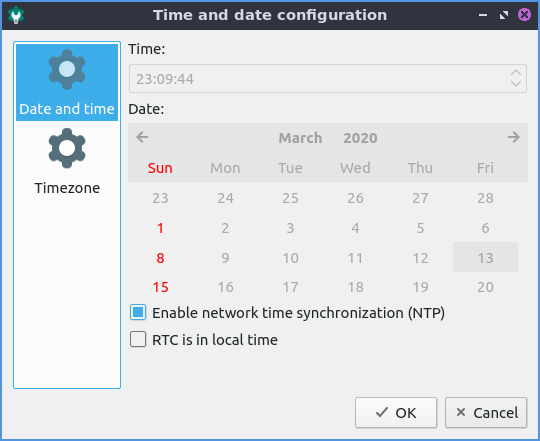
Task: Decrease time with the spinner down arrow
Action: pos(516,84)
